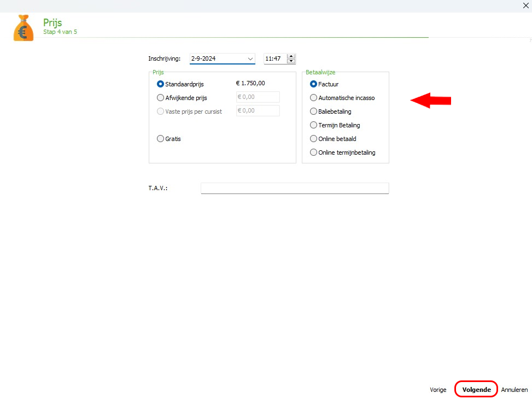Click the 11:47 time field
The height and width of the screenshot is (399, 532).
275,58
